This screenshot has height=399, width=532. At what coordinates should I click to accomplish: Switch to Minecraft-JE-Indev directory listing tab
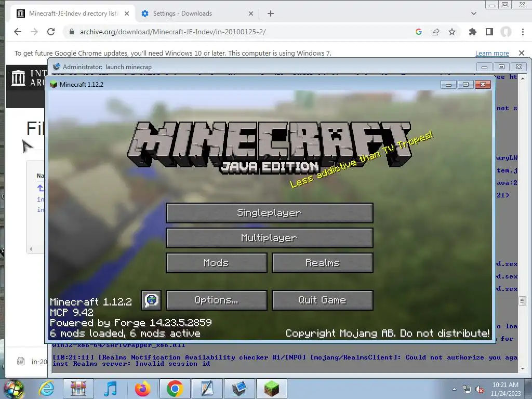pos(73,14)
